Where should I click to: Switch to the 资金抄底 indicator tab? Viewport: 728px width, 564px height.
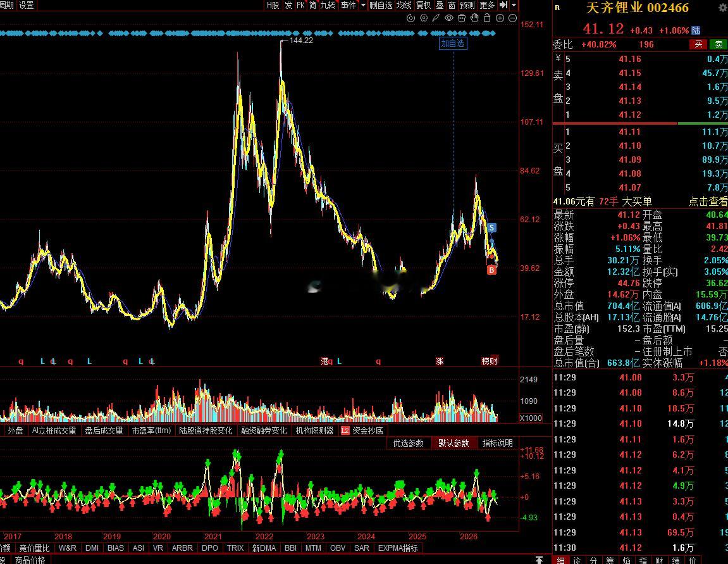point(362,430)
